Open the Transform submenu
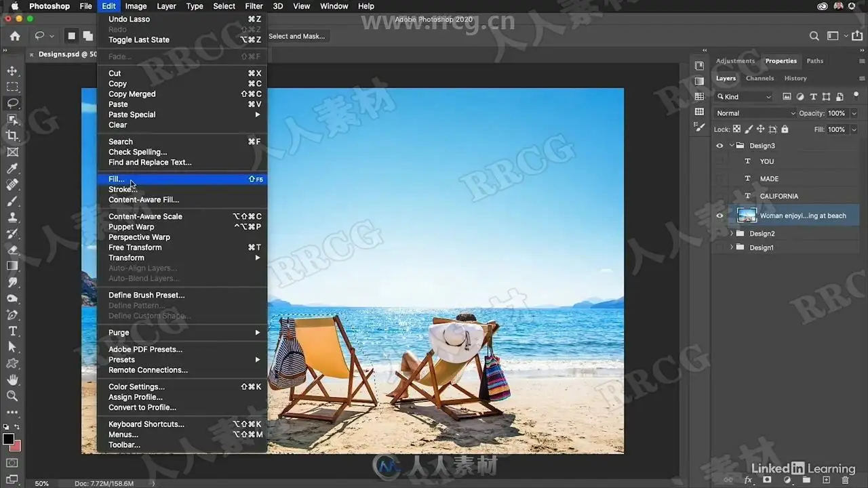This screenshot has width=868, height=488. pos(182,258)
